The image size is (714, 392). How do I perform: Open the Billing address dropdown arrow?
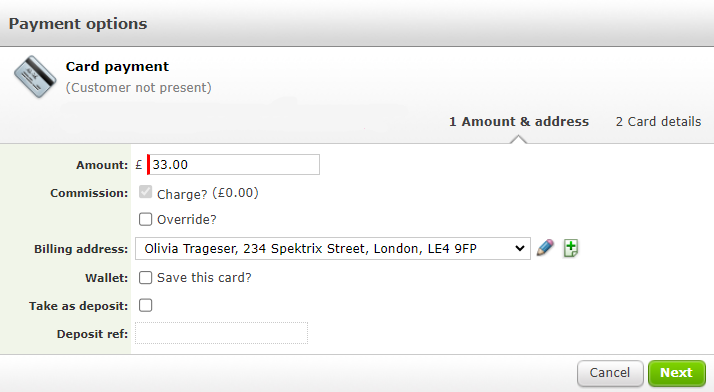[520, 249]
